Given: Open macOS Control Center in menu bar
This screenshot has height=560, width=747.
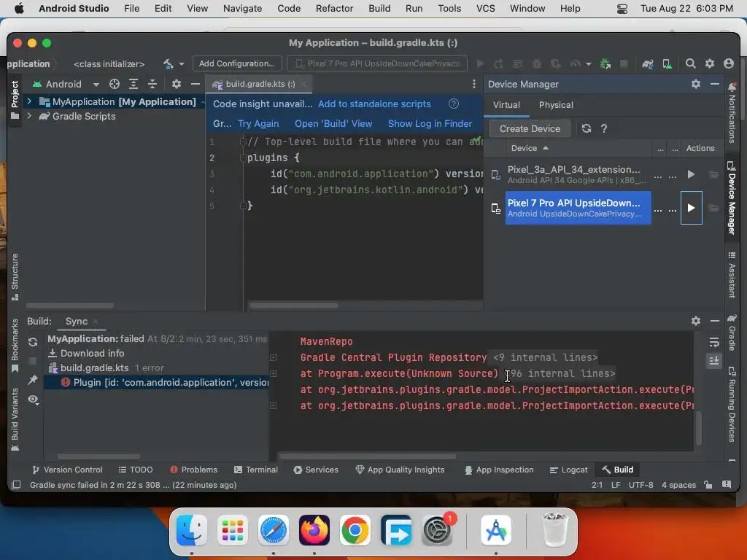Looking at the screenshot, I should pyautogui.click(x=622, y=9).
